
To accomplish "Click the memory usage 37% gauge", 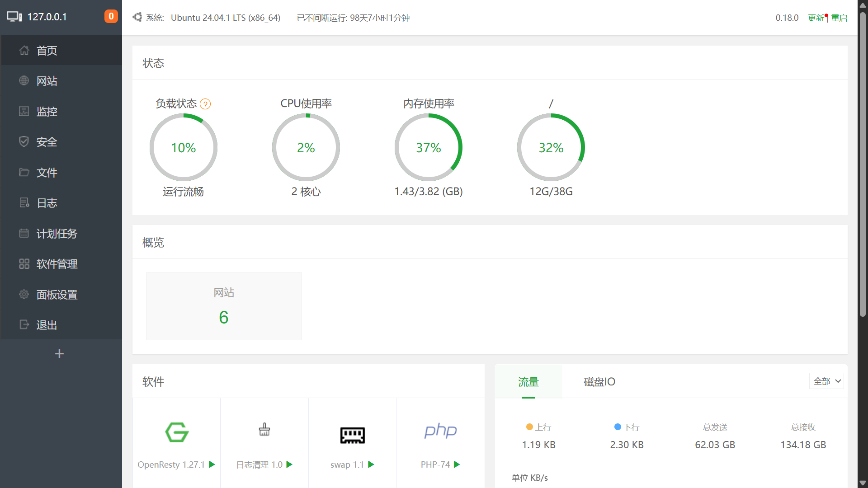I will 428,147.
